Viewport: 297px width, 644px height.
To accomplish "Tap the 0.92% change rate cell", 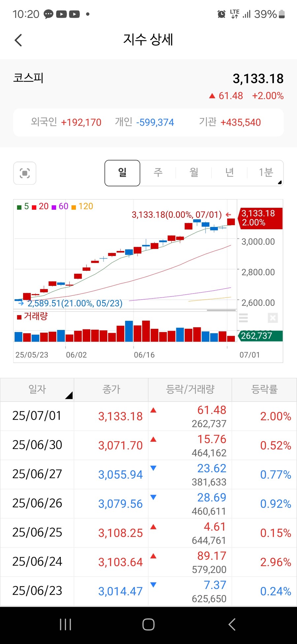I will click(276, 504).
